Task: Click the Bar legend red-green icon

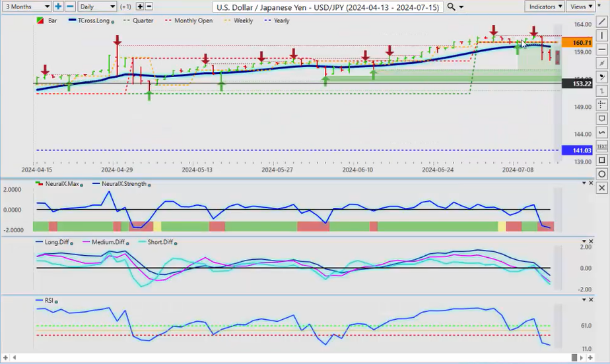Action: point(40,20)
